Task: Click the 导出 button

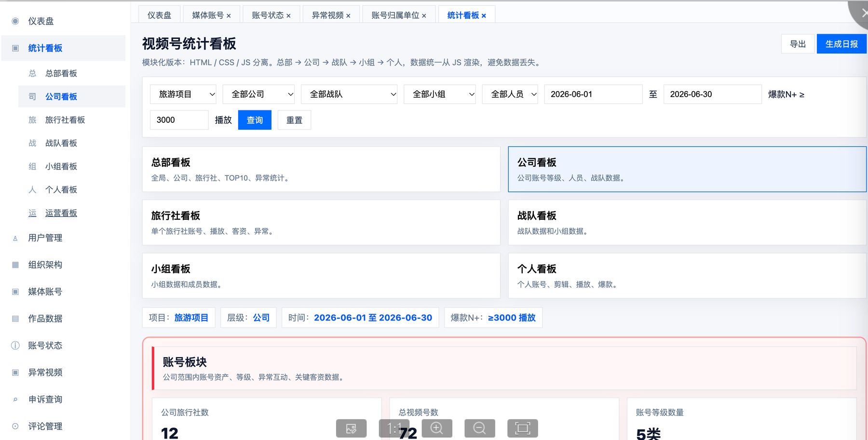Action: click(798, 44)
